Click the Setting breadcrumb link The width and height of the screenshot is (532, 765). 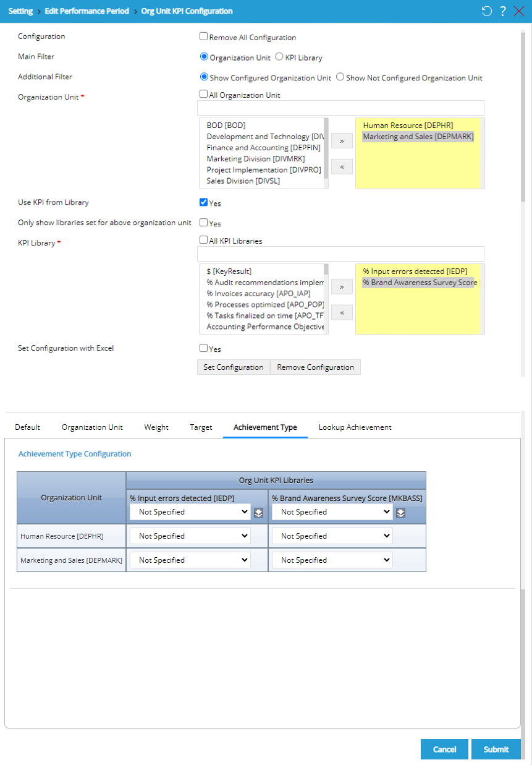coord(20,11)
